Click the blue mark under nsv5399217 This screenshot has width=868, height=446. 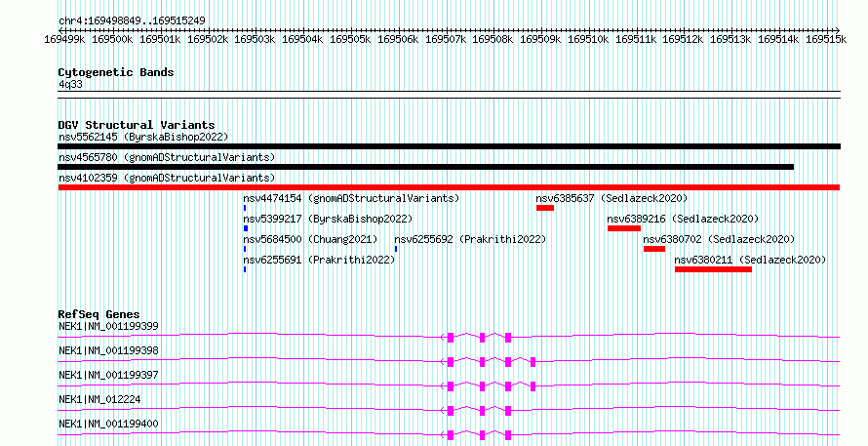pyautogui.click(x=246, y=228)
